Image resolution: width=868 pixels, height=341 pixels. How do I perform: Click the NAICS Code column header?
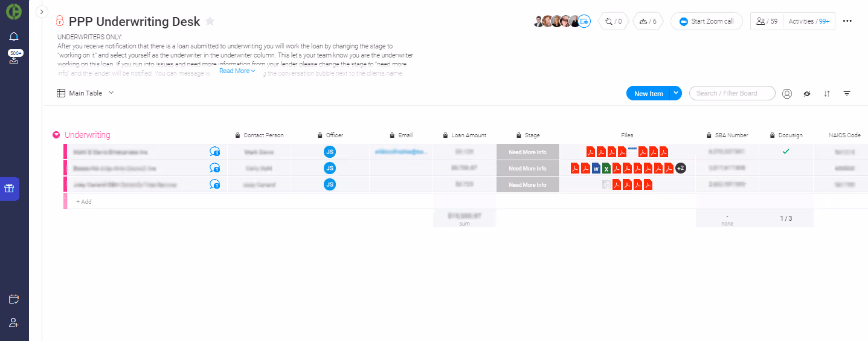(844, 135)
